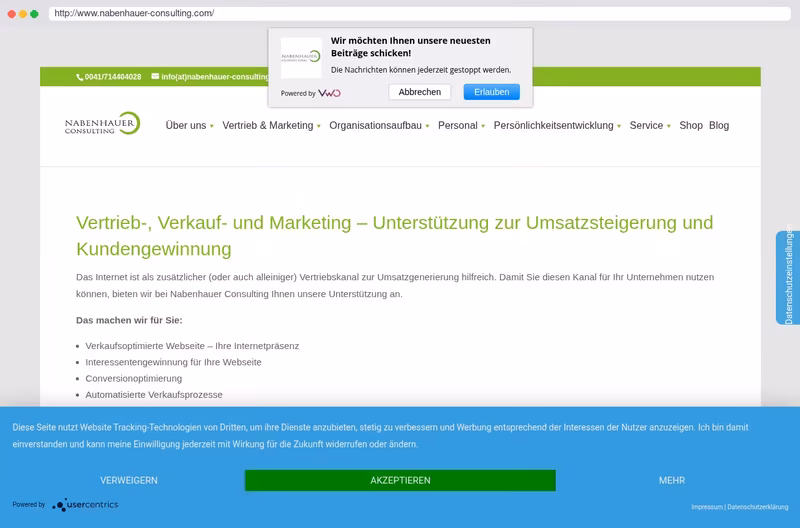Click the heading Vertrieb-, Verkauf- und Marketing
Viewport: 800px width, 528px height.
point(394,236)
